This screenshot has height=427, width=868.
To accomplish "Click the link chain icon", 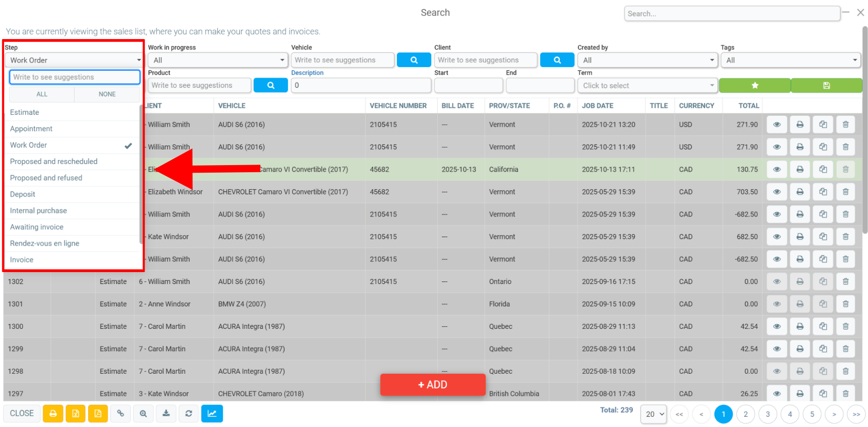I will [120, 414].
